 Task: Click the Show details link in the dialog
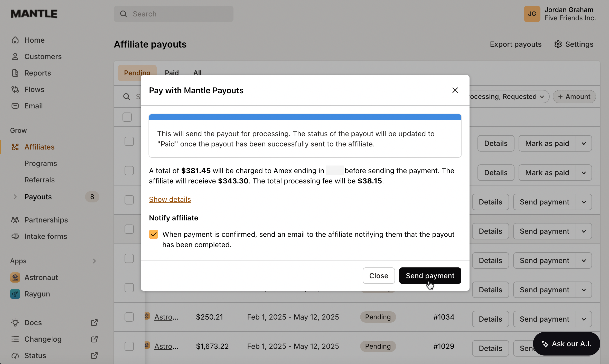click(170, 199)
